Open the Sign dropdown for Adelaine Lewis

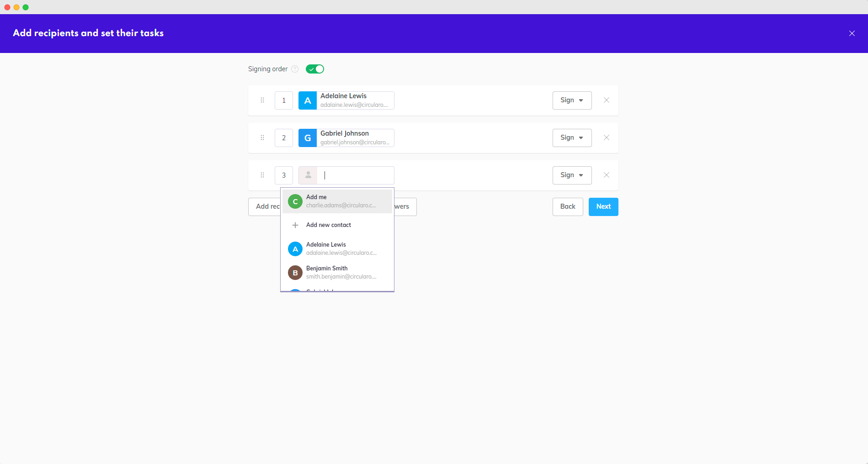pos(572,100)
